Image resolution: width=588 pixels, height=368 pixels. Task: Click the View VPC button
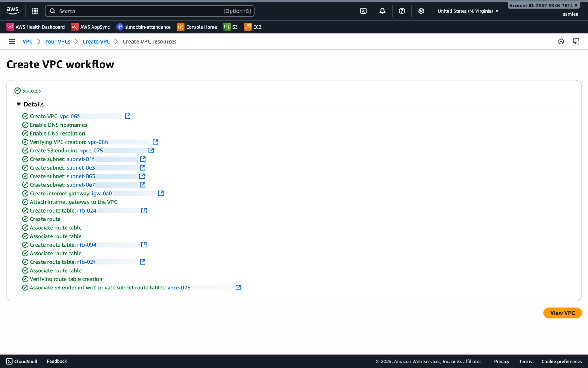562,313
